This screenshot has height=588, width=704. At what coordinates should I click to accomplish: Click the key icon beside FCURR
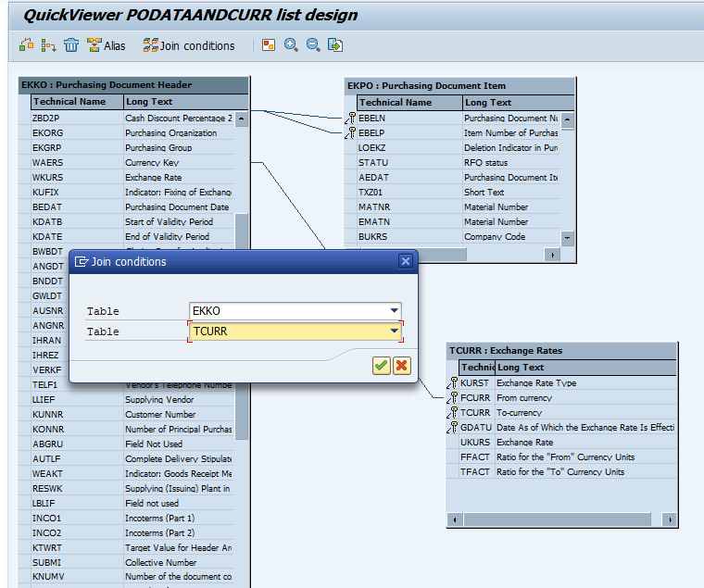coord(453,397)
